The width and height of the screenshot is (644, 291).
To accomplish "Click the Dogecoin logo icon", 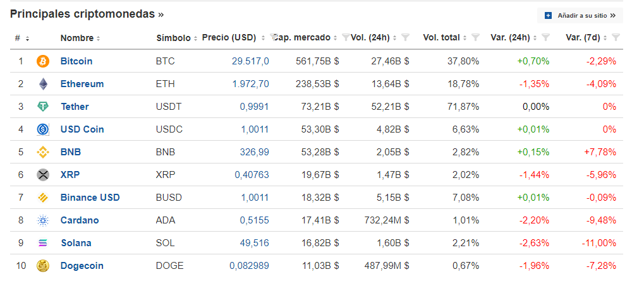I will pyautogui.click(x=43, y=266).
